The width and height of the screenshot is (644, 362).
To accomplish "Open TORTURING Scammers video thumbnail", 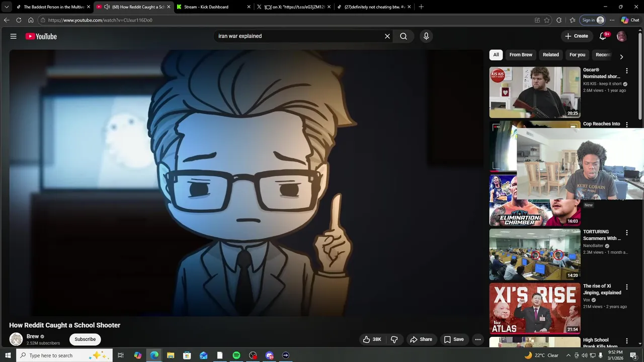I will pyautogui.click(x=535, y=254).
